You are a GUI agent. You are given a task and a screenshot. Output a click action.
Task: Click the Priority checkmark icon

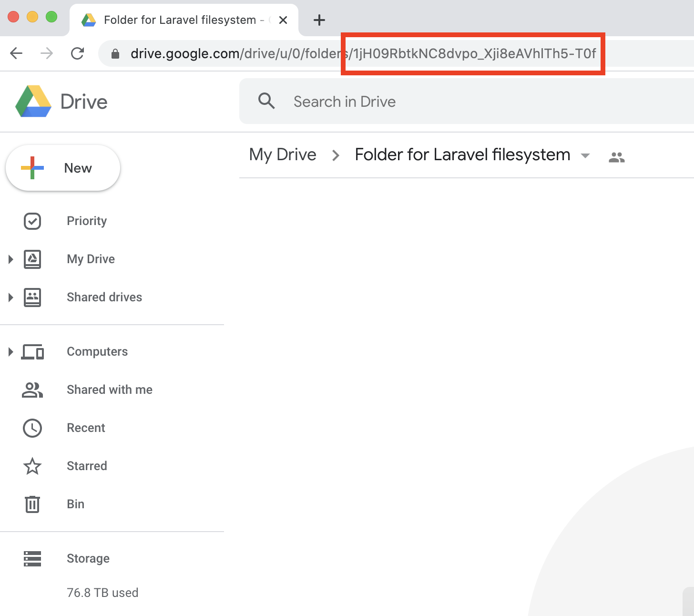pos(32,221)
